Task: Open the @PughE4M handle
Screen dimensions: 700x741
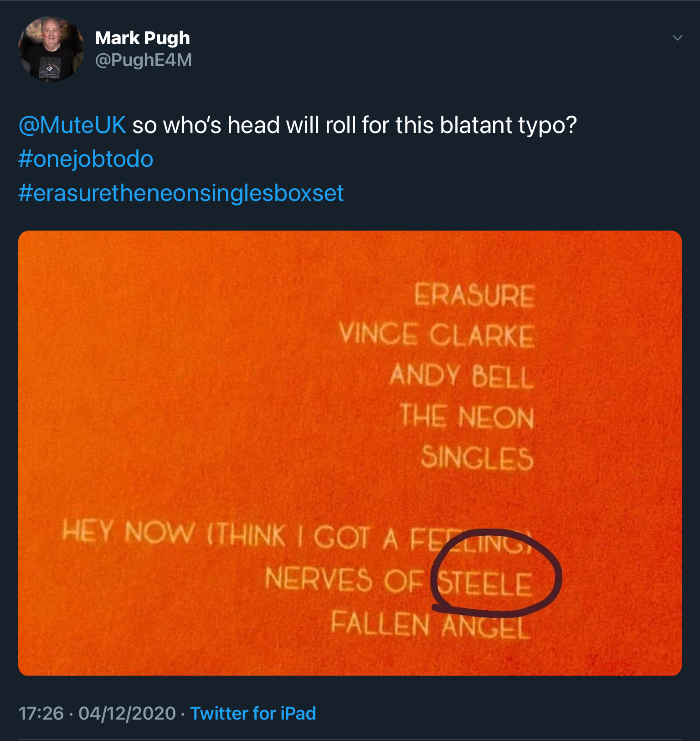Action: [144, 60]
